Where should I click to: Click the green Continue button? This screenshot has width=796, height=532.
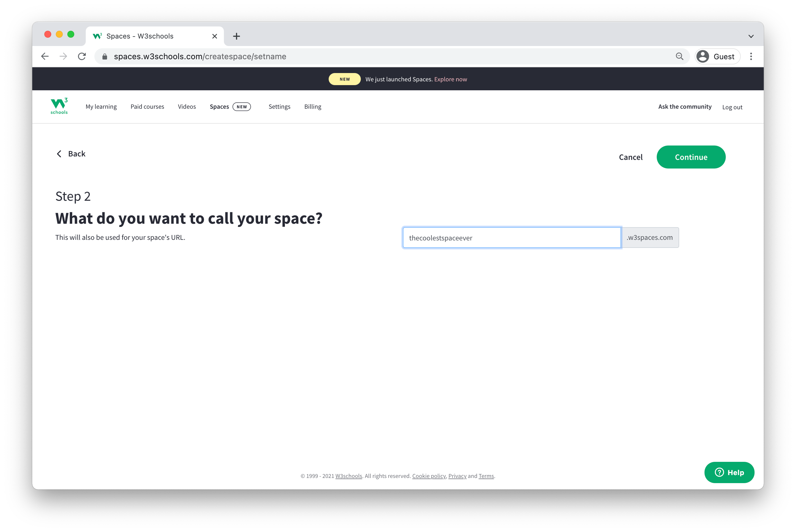coord(691,157)
